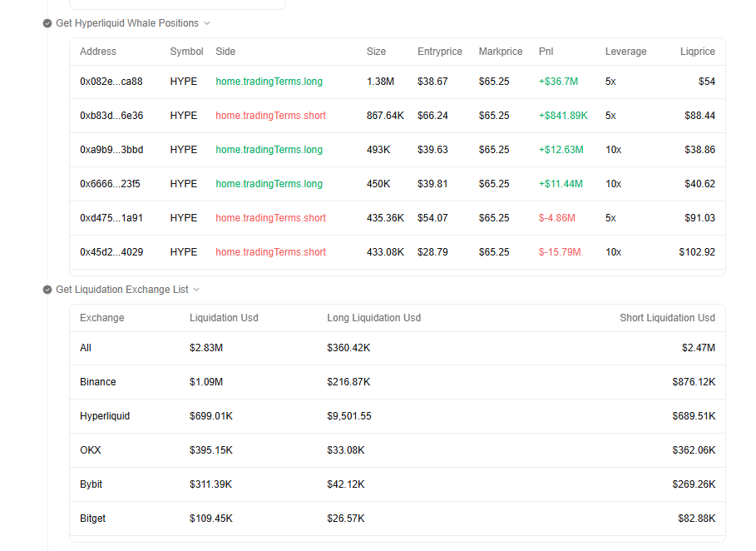
Task: Click the $-15.79M Pnl value
Action: pos(560,252)
